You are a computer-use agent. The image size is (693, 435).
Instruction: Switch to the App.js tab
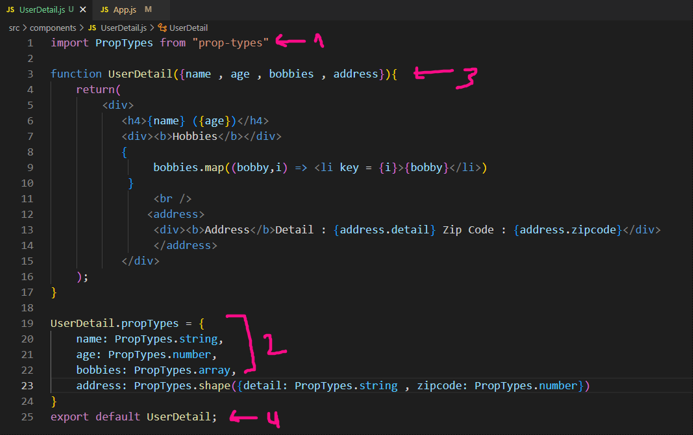pyautogui.click(x=124, y=9)
